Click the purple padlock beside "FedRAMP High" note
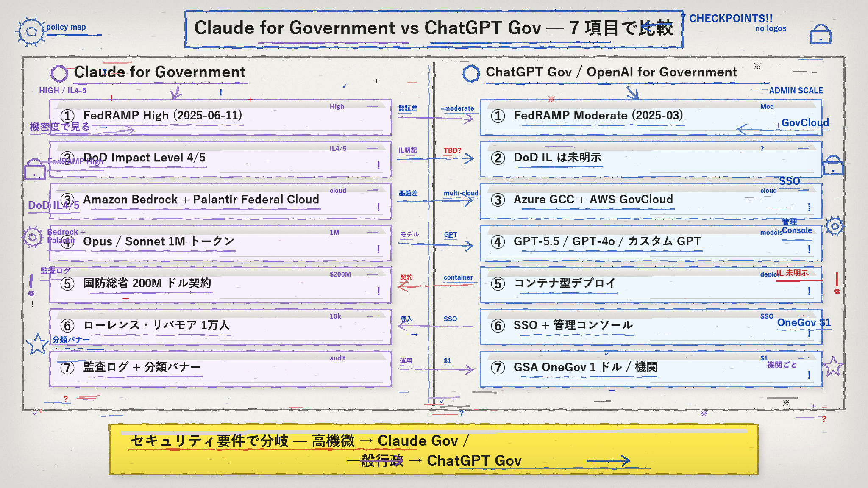The width and height of the screenshot is (868, 488). [35, 169]
